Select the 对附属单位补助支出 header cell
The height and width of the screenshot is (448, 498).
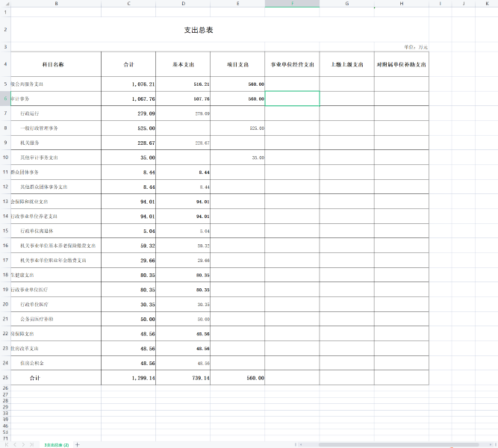tap(401, 64)
